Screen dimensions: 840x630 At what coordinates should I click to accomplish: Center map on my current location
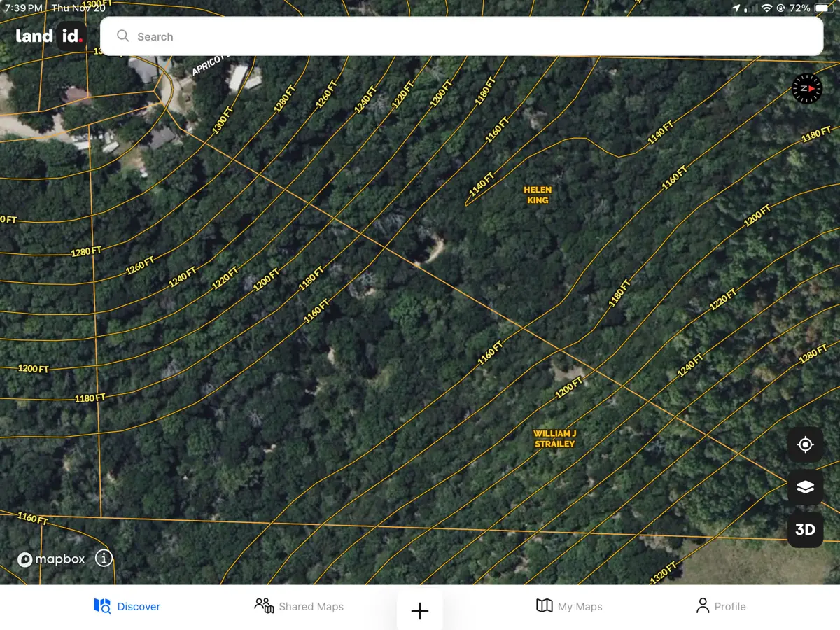point(805,445)
